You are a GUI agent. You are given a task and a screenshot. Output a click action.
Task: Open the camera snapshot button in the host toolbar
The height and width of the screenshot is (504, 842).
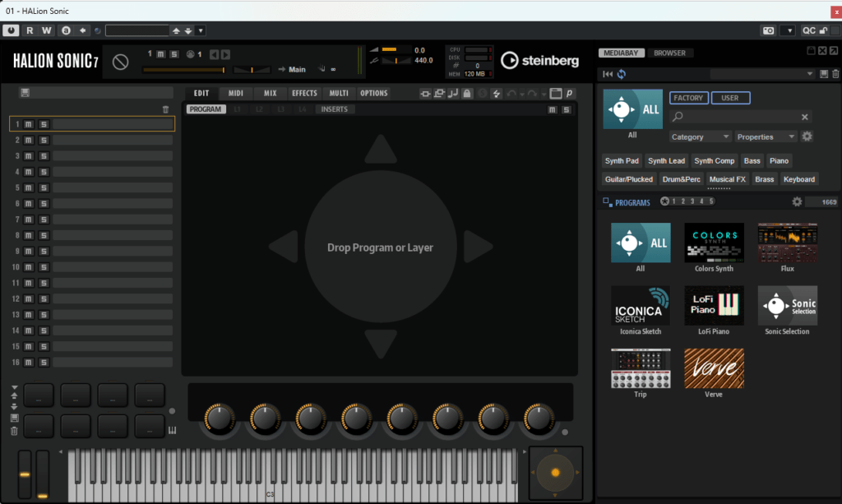coord(769,30)
